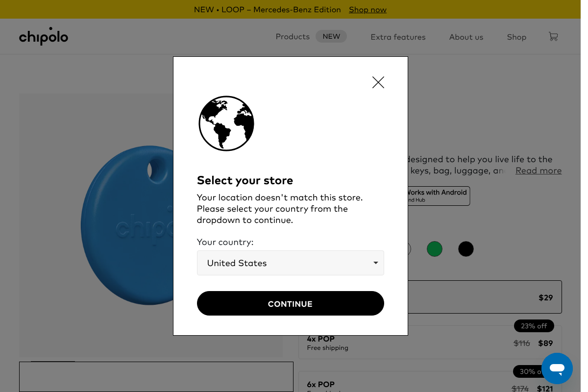Click the 23% off badge
The image size is (588, 392).
point(534,326)
